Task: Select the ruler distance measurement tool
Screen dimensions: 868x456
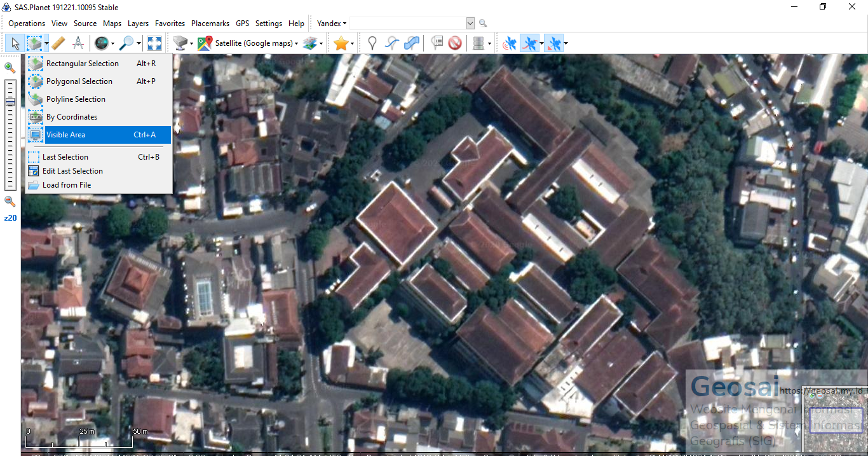Action: coord(58,43)
